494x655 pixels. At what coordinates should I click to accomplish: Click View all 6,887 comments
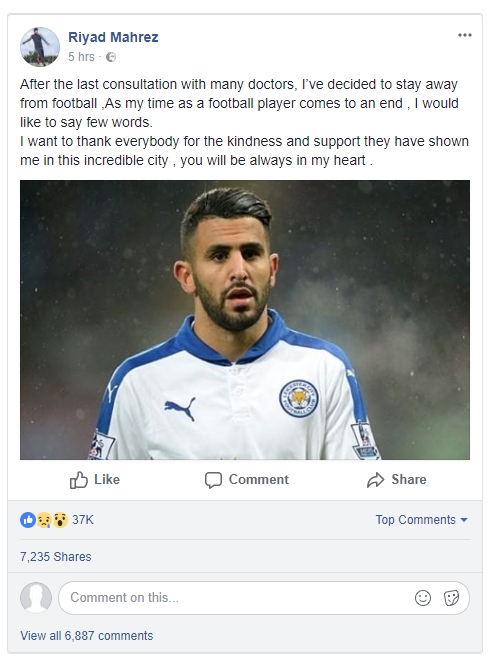click(87, 635)
